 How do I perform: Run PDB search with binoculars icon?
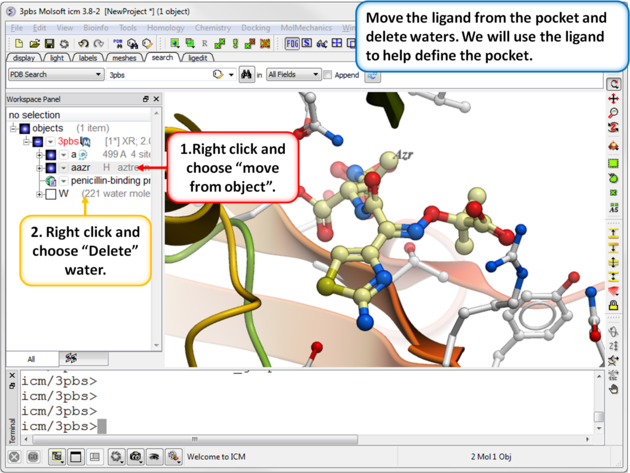(246, 75)
